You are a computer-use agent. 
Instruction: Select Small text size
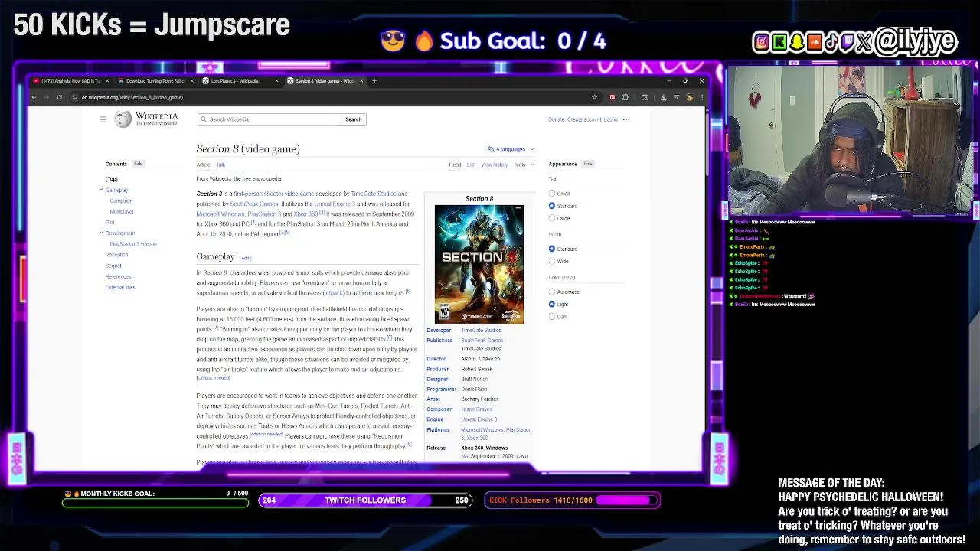552,194
